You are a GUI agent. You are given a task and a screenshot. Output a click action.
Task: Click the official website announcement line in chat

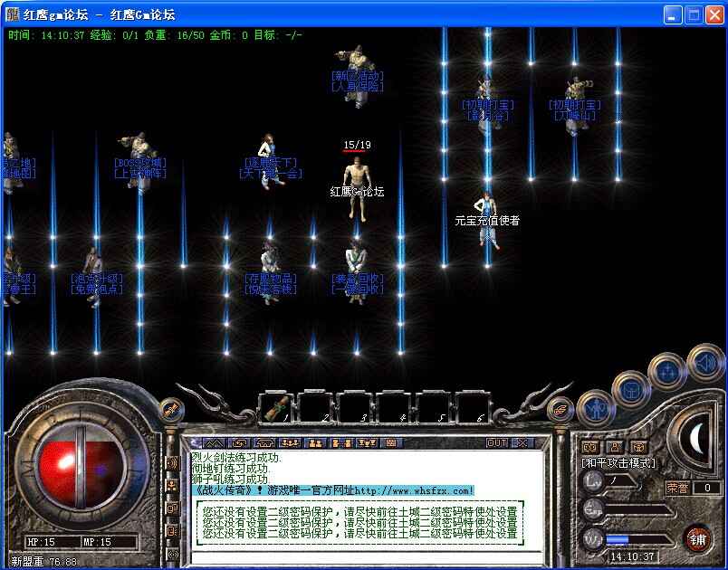tap(334, 490)
